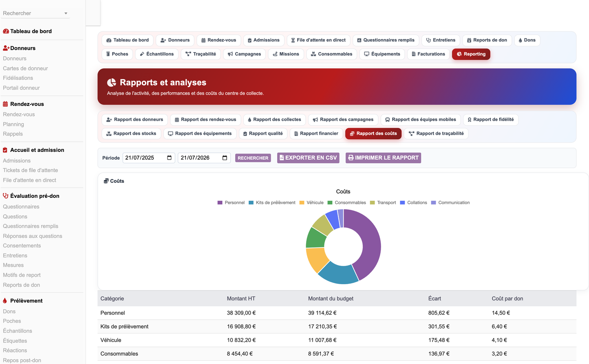Viewport: 589px width, 364px height.
Task: Export the report with Exporter en CSV
Action: 309,158
